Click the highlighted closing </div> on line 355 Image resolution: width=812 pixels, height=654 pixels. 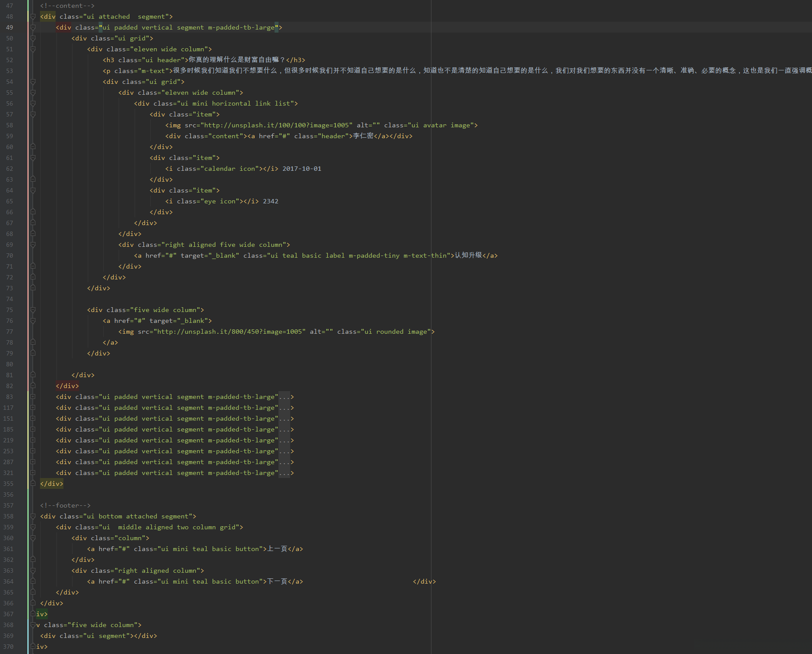click(x=52, y=484)
